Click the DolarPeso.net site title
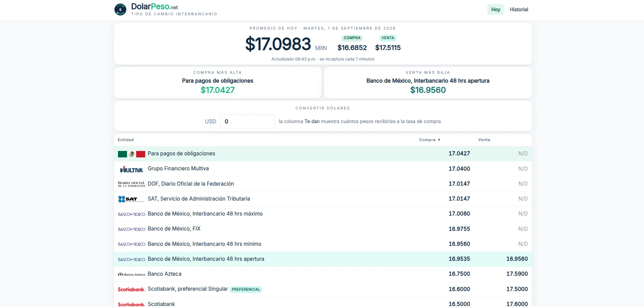The height and width of the screenshot is (307, 644). [154, 7]
